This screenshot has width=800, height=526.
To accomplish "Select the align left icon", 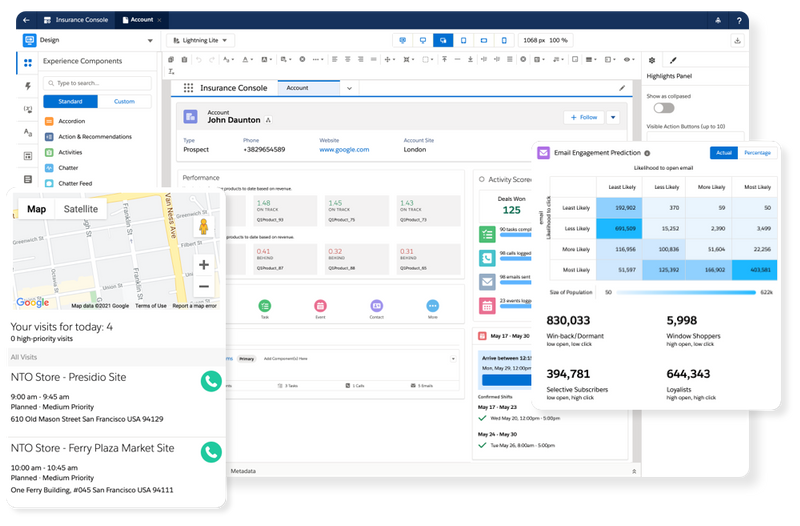I will (335, 59).
